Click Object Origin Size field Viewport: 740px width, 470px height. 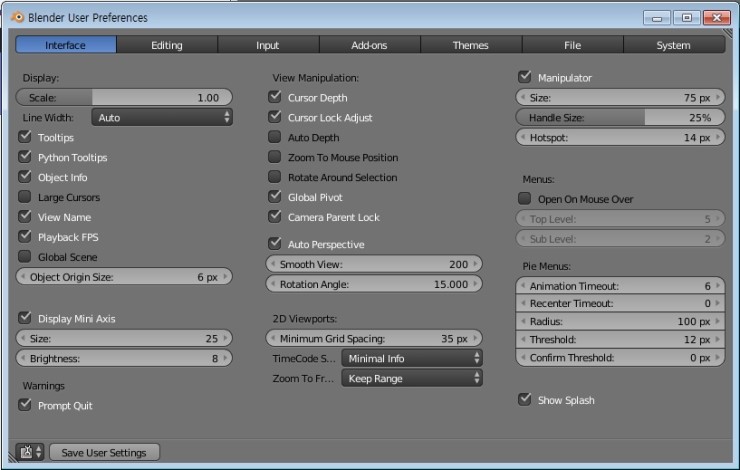(124, 277)
